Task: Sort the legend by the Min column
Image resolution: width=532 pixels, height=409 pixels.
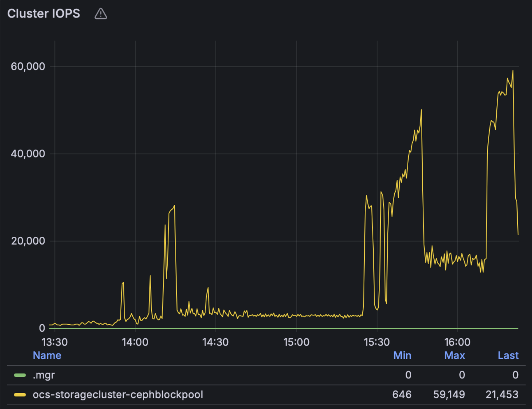Action: [x=402, y=355]
